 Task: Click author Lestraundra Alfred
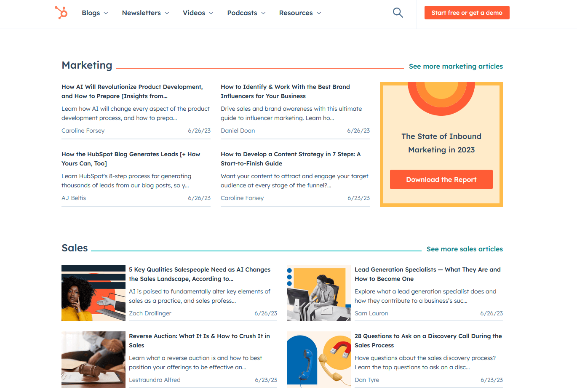click(155, 380)
